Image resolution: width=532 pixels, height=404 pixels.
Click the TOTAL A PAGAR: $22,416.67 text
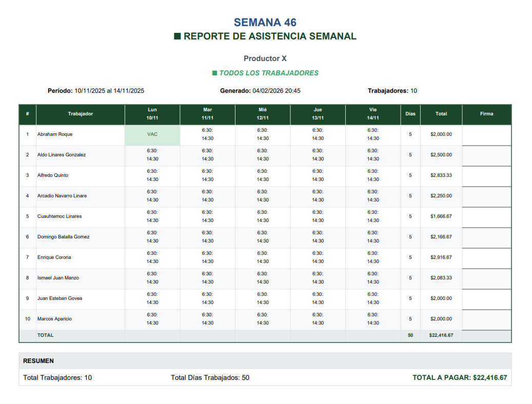tap(460, 377)
